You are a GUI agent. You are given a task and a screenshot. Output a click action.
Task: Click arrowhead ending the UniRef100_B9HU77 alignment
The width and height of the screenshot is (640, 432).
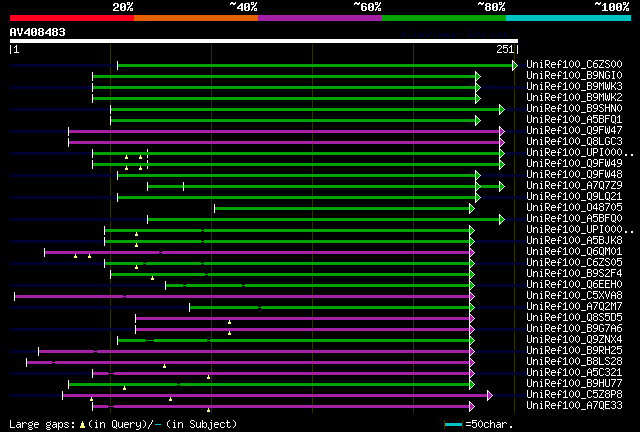coord(472,385)
